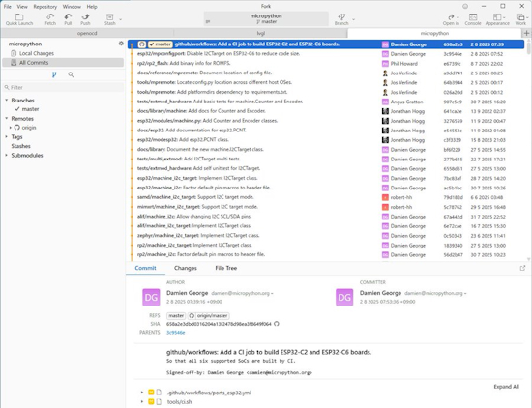
Task: Switch to the Changes tab
Action: (x=186, y=268)
